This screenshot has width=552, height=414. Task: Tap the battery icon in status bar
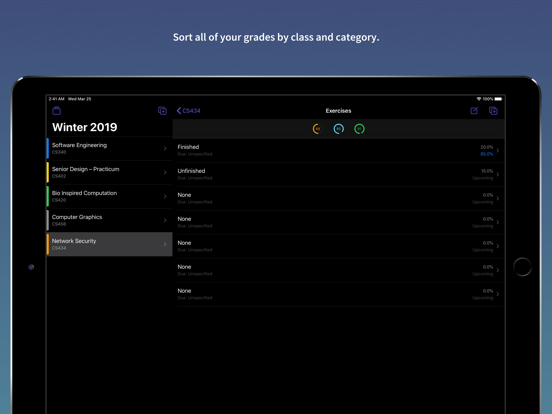pyautogui.click(x=498, y=99)
